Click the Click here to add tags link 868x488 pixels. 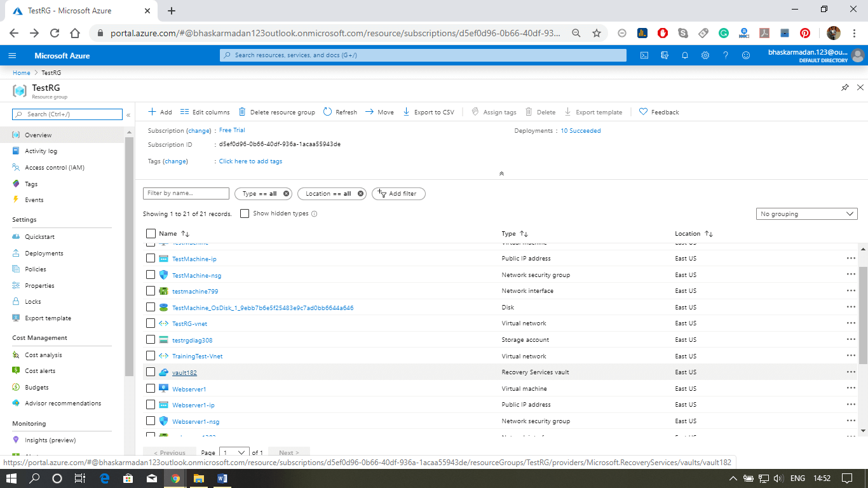pyautogui.click(x=250, y=161)
